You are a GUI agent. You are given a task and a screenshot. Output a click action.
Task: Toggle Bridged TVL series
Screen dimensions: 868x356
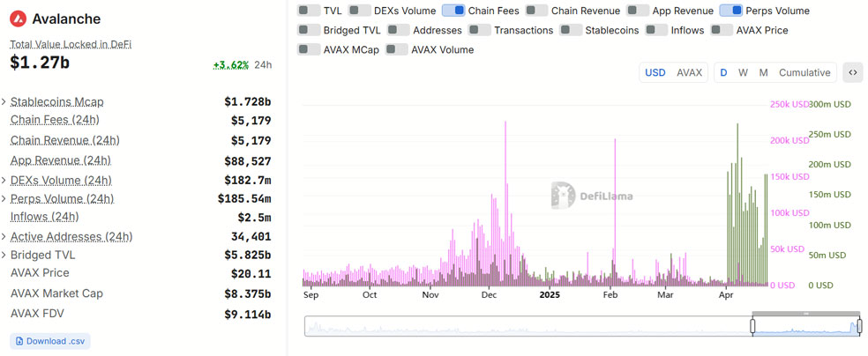click(x=309, y=31)
